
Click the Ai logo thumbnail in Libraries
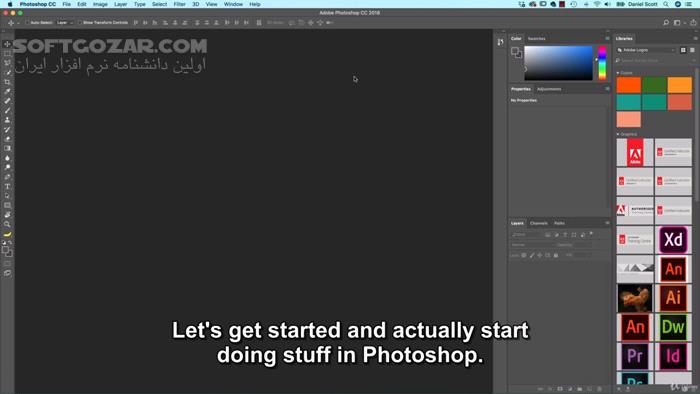(x=673, y=298)
